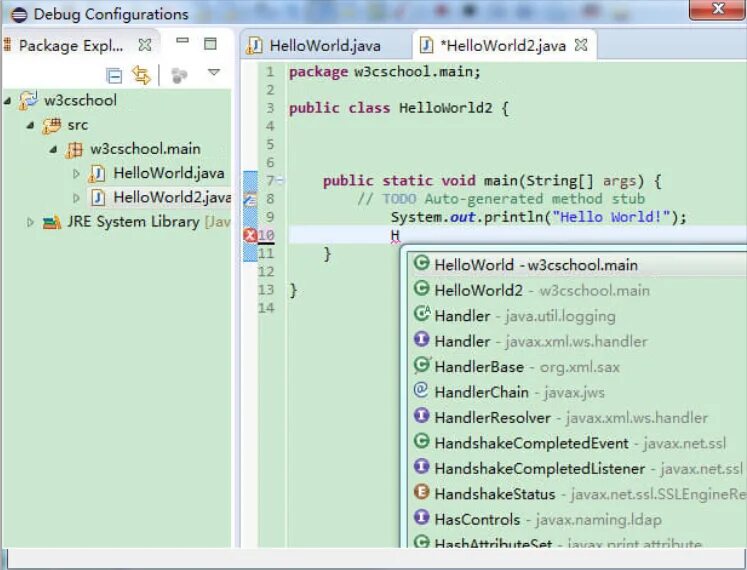Click the w3cschool.main package icon
Image resolution: width=747 pixels, height=570 pixels.
pos(74,150)
